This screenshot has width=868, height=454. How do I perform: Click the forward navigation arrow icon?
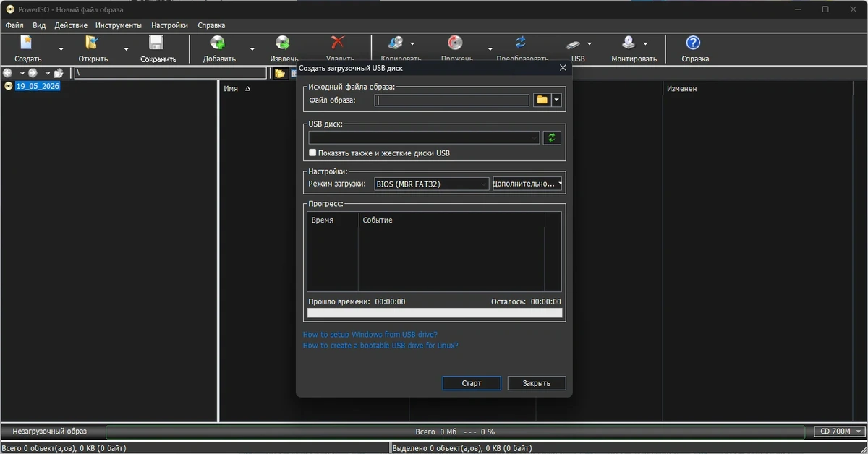33,73
